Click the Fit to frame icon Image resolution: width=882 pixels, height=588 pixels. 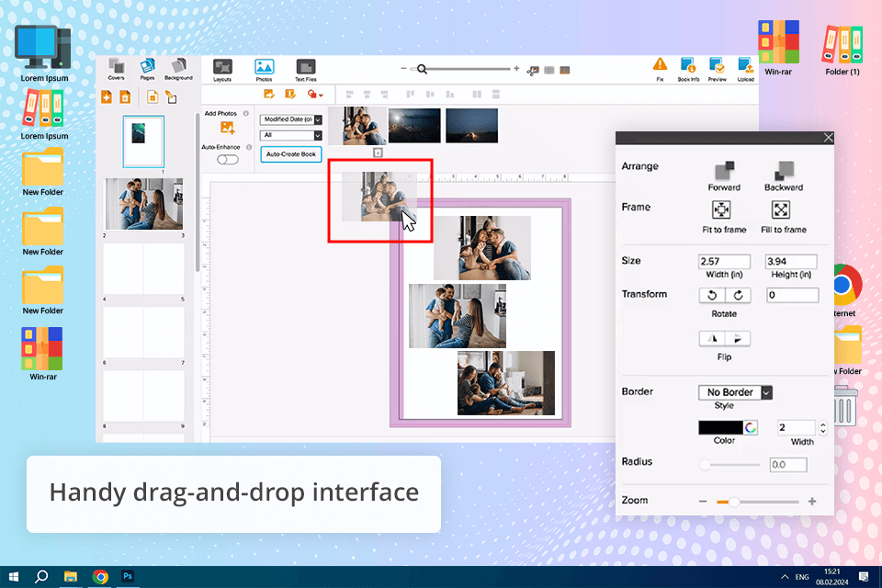[721, 209]
